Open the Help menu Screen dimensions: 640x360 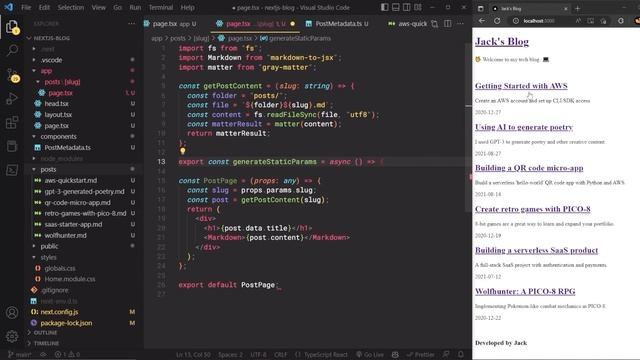click(x=187, y=7)
